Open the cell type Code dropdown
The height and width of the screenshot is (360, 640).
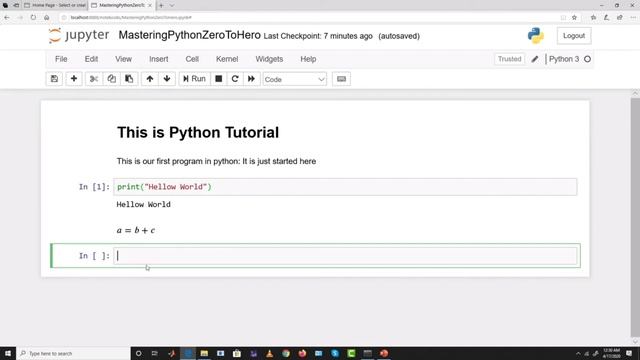point(294,79)
